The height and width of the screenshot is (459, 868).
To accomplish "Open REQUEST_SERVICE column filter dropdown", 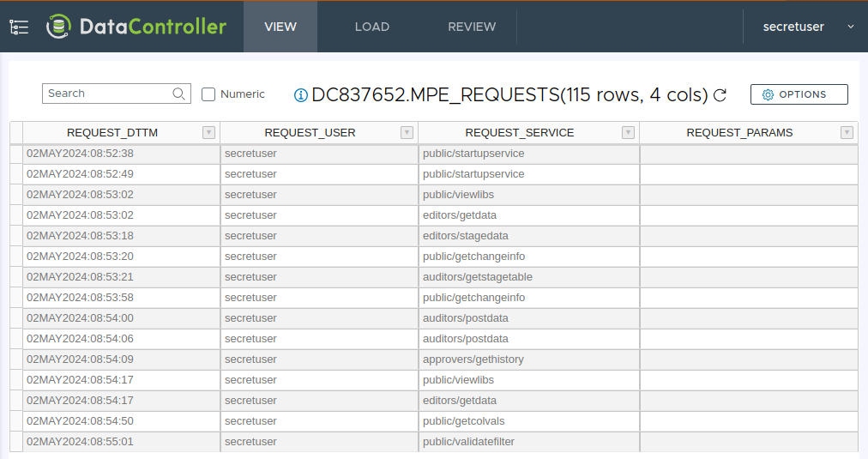I will [x=628, y=132].
